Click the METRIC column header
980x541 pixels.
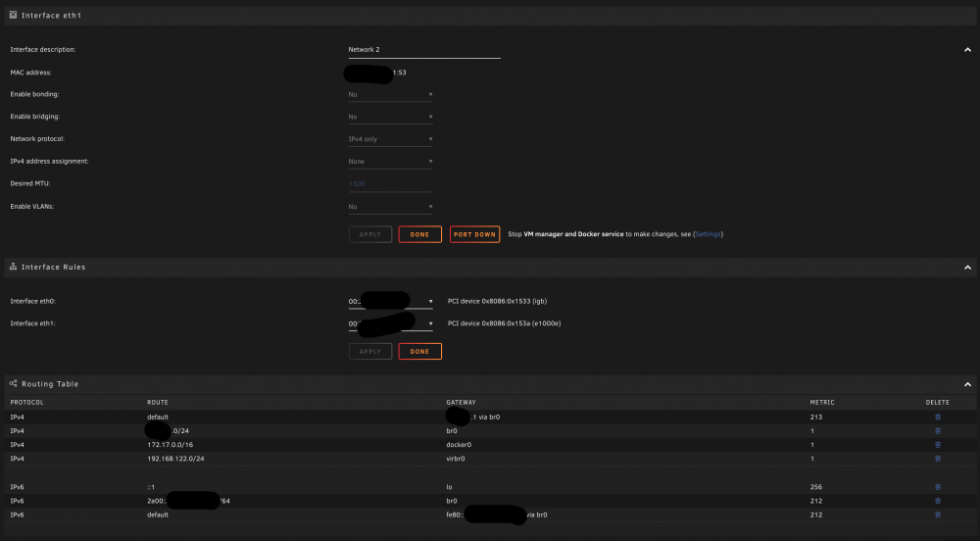pos(822,402)
